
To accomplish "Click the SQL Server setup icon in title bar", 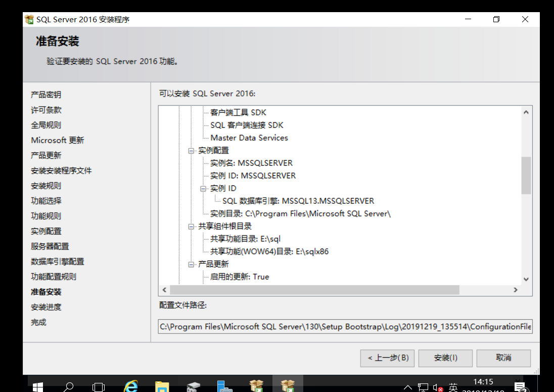I will [x=29, y=19].
